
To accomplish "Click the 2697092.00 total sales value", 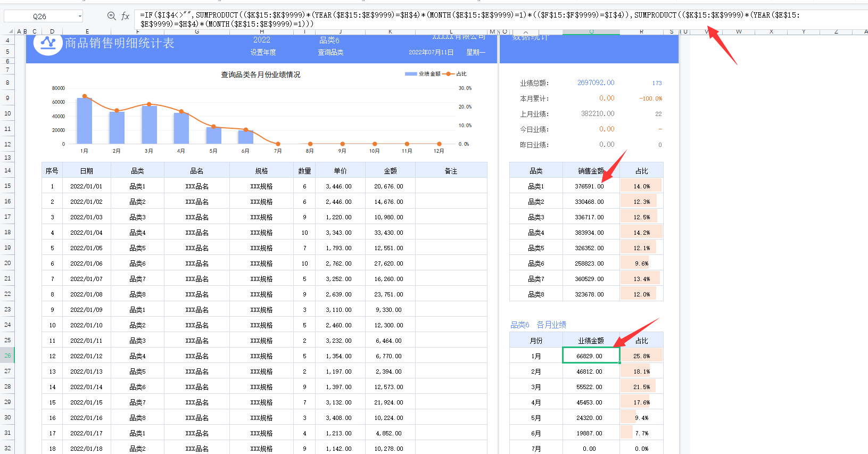I will (x=596, y=82).
